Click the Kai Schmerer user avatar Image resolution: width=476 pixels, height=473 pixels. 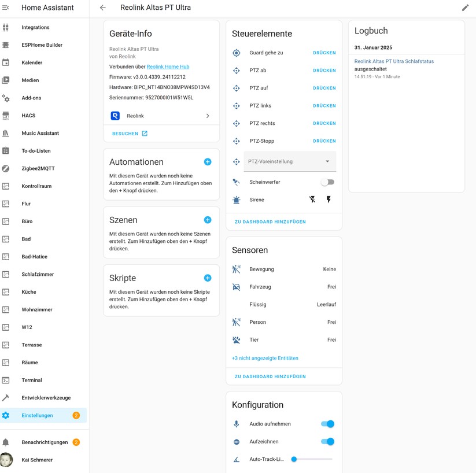point(6,460)
